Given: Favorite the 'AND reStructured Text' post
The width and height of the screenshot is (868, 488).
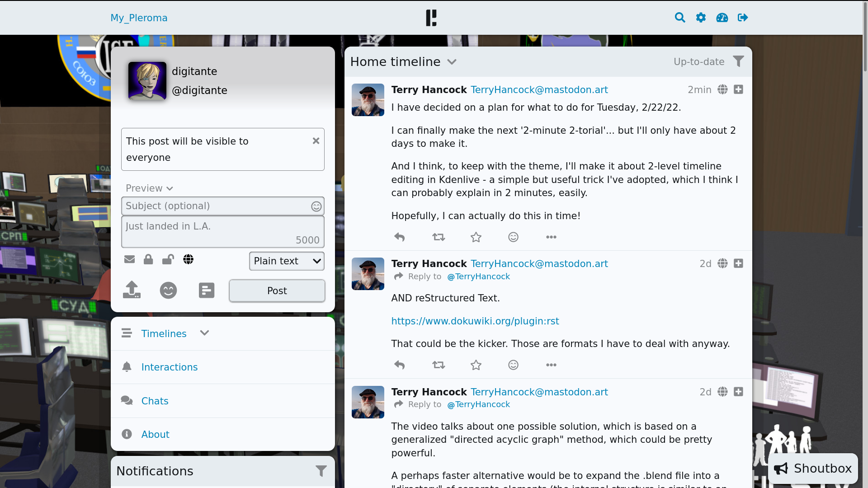Looking at the screenshot, I should [476, 365].
